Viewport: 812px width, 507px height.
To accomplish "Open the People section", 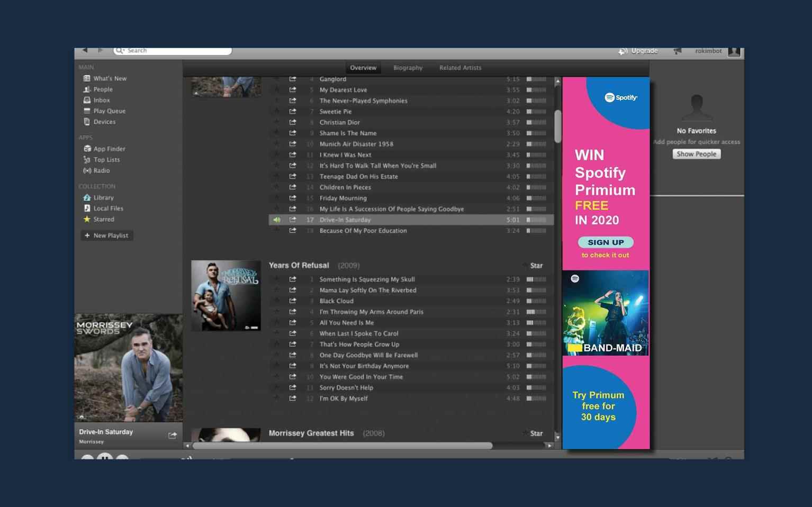I will click(98, 89).
